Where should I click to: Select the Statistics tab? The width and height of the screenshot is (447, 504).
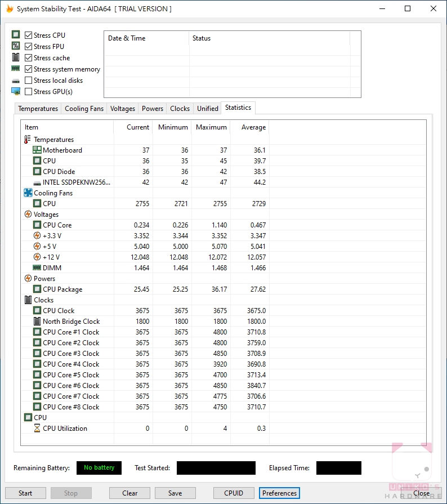238,108
